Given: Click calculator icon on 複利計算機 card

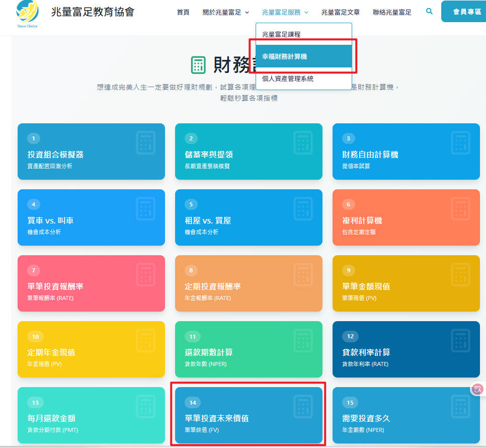Looking at the screenshot, I should (x=460, y=208).
